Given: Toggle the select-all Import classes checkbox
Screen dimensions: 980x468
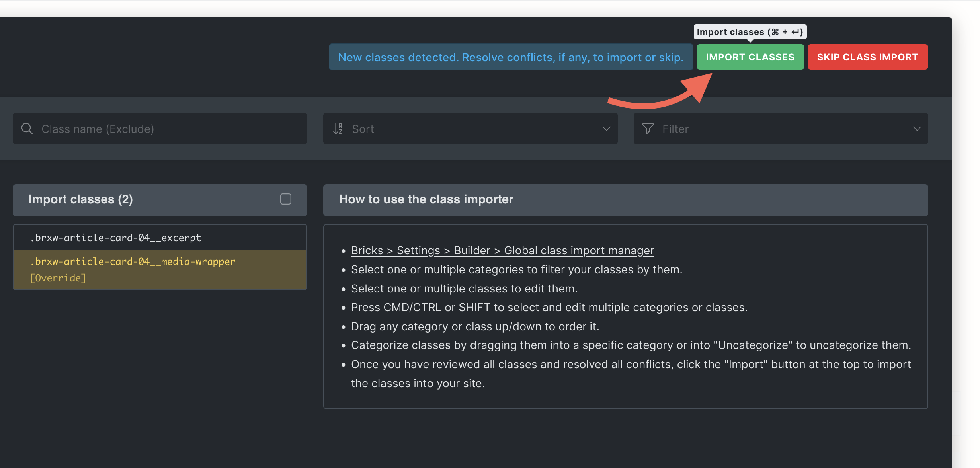Looking at the screenshot, I should pyautogui.click(x=285, y=199).
